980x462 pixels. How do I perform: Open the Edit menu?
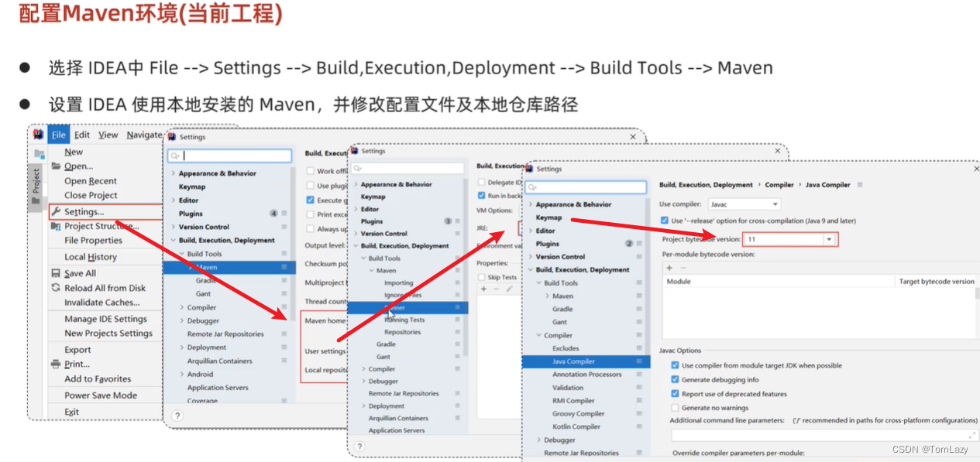pyautogui.click(x=81, y=134)
